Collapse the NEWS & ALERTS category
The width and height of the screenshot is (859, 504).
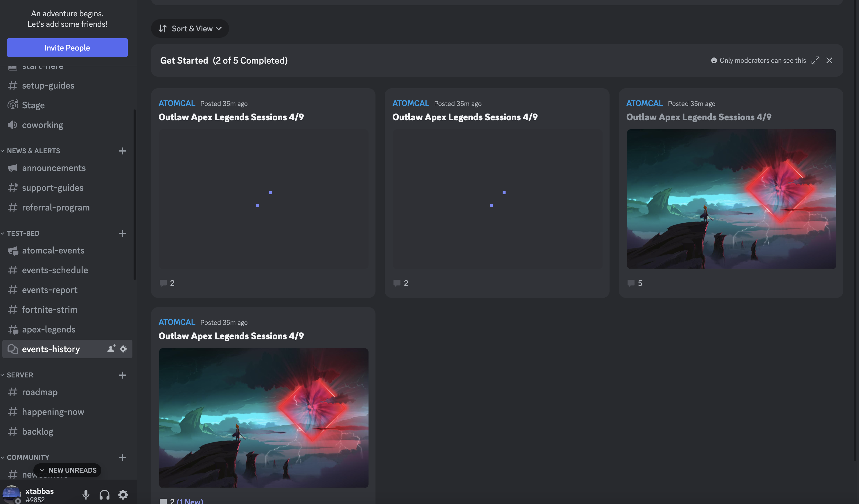pos(33,151)
